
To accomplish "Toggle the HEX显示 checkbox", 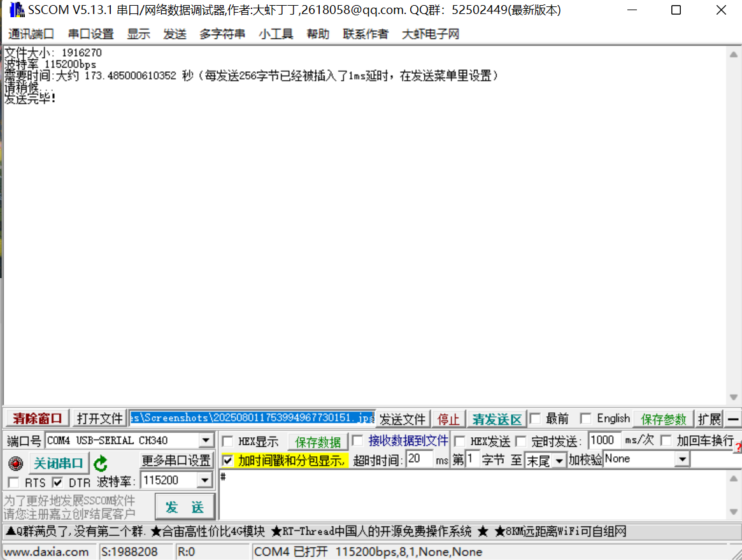I will (227, 441).
